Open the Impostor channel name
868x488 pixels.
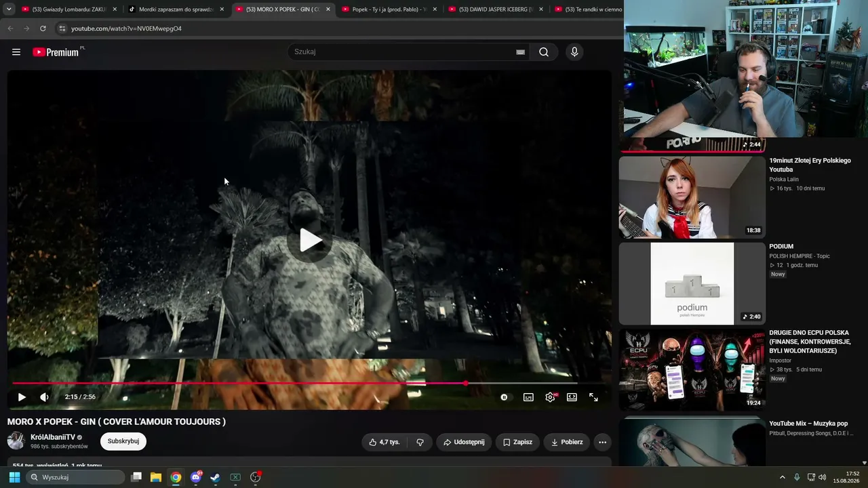tap(781, 361)
